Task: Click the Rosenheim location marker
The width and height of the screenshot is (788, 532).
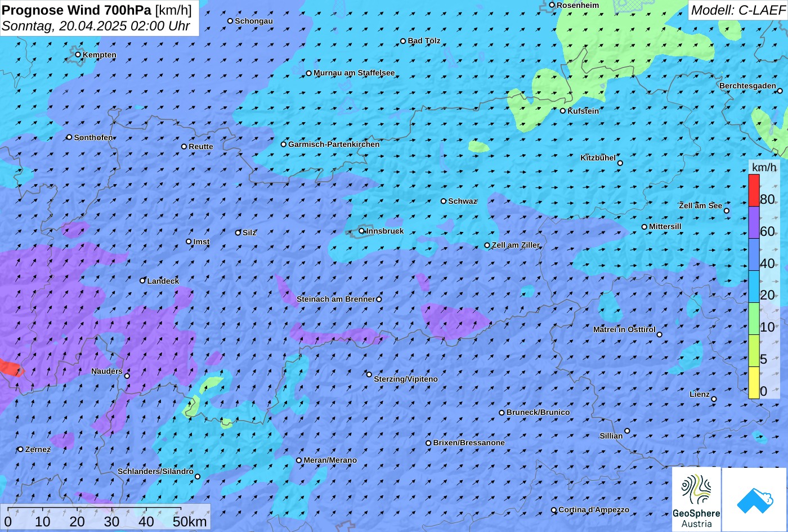Action: pyautogui.click(x=552, y=5)
